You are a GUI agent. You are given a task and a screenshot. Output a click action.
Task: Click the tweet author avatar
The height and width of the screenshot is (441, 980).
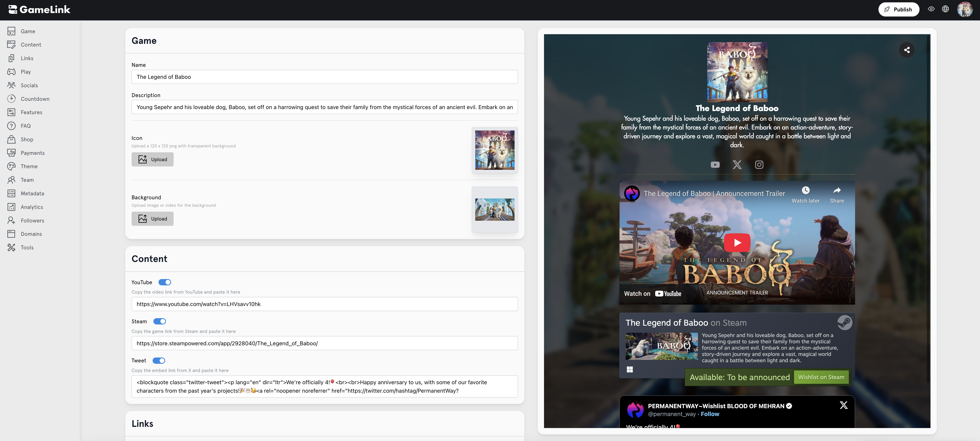[x=635, y=410]
